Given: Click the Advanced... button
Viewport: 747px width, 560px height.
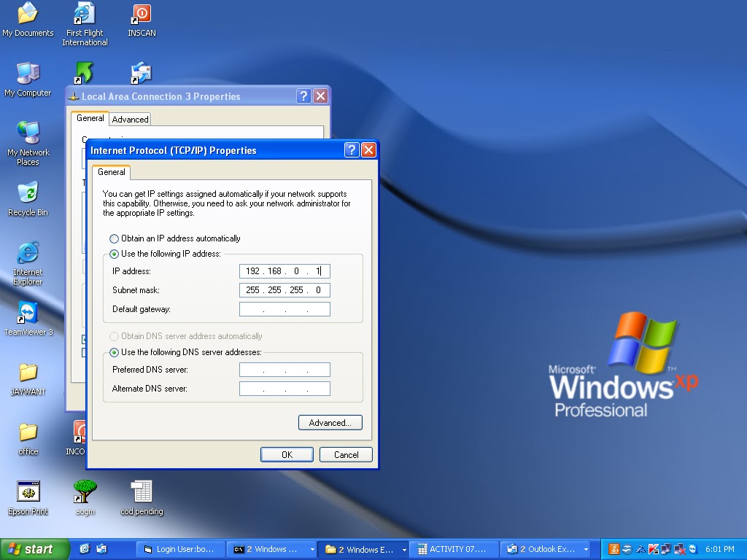Looking at the screenshot, I should tap(330, 423).
